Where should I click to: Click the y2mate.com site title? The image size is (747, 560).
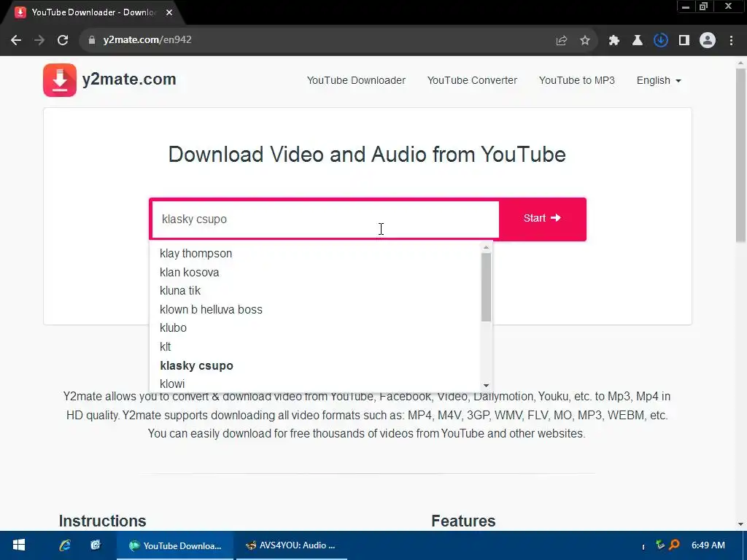(129, 79)
